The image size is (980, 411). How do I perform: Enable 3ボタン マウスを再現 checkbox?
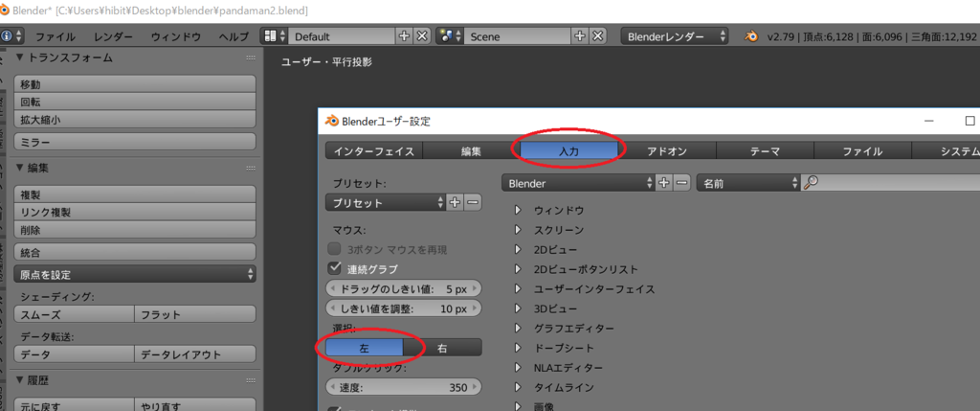click(334, 249)
